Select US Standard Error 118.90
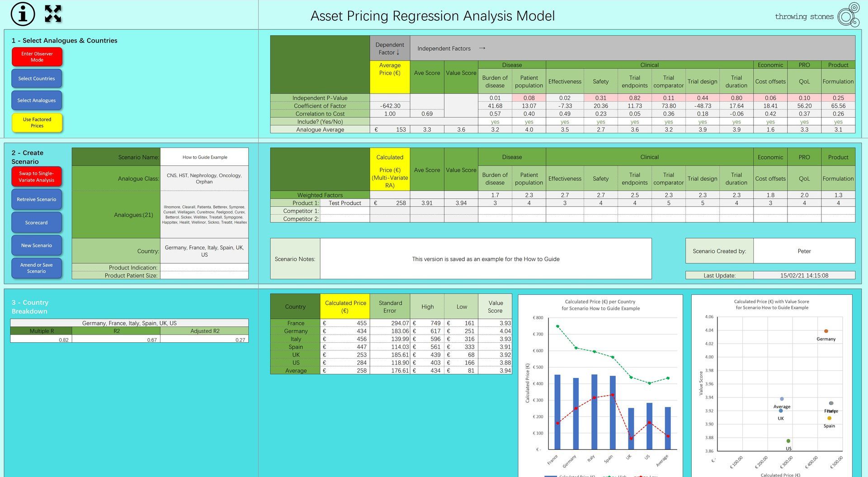Viewport: 868px width, 477px height. [390, 363]
